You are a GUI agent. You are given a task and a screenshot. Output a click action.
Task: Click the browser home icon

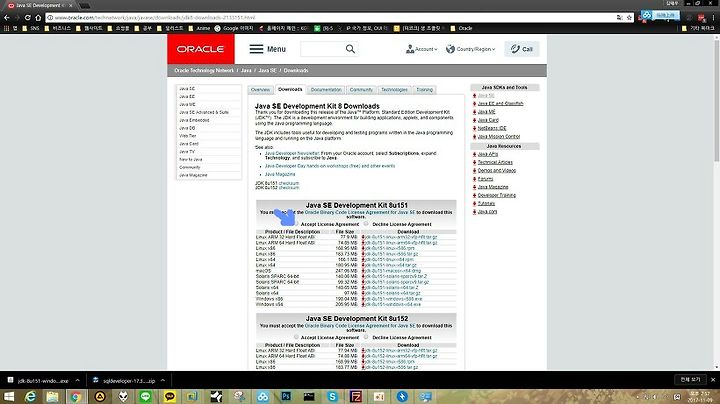coord(38,17)
